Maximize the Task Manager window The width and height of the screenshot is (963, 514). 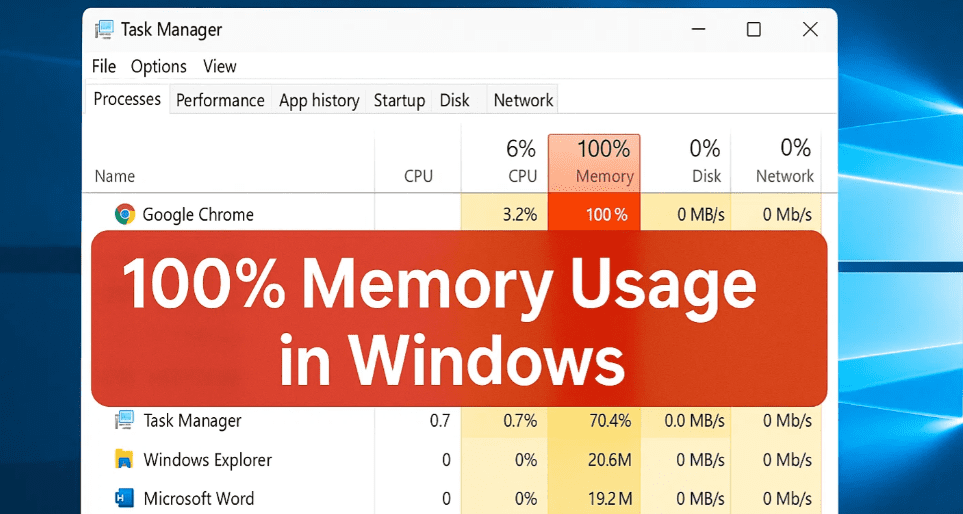[754, 30]
